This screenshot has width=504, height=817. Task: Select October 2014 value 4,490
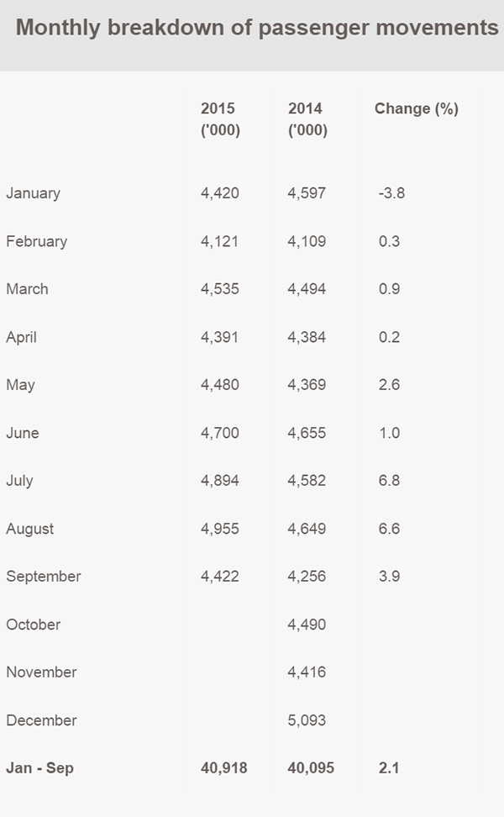tap(307, 625)
